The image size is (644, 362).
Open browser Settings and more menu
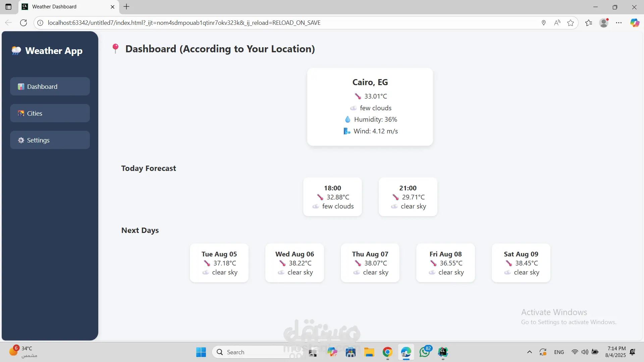point(619,23)
